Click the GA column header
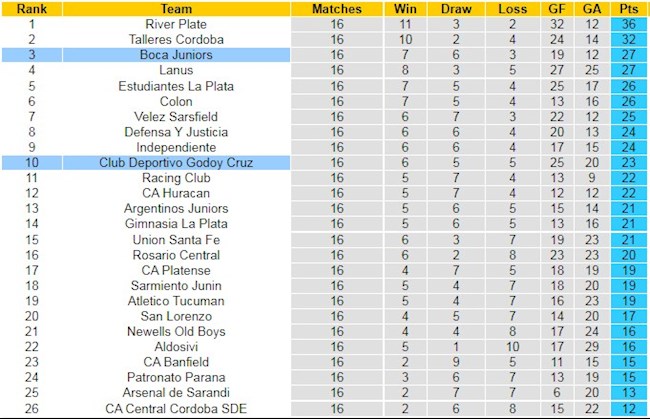 pyautogui.click(x=592, y=8)
